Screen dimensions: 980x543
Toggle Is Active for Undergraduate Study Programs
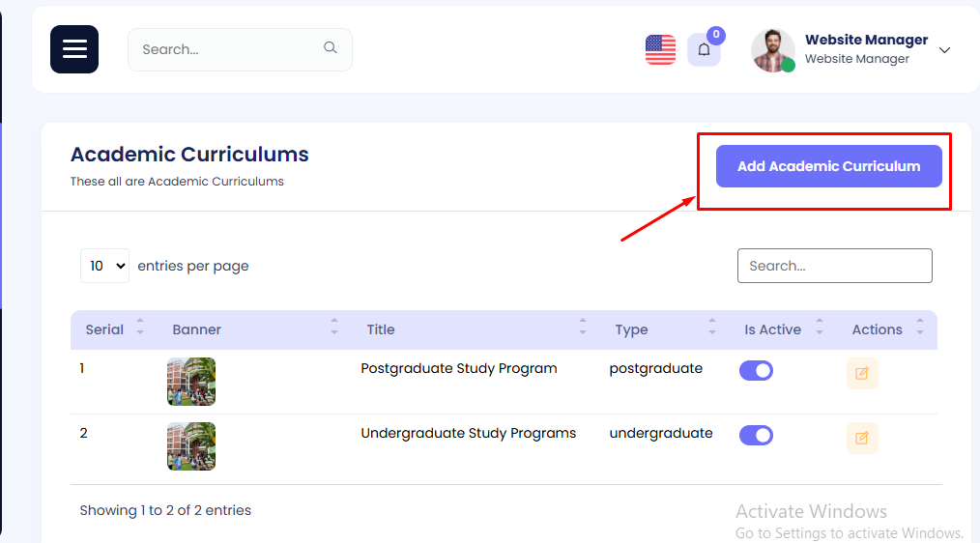tap(756, 435)
